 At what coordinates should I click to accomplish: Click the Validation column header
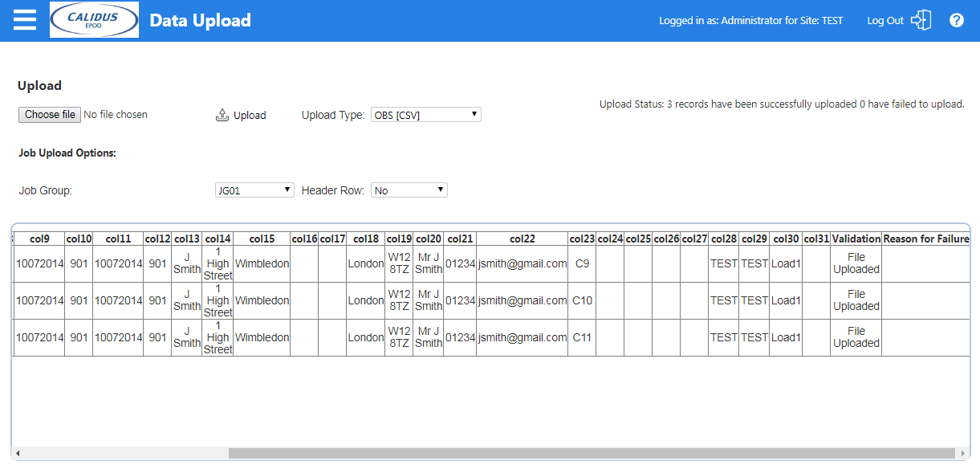(x=856, y=239)
